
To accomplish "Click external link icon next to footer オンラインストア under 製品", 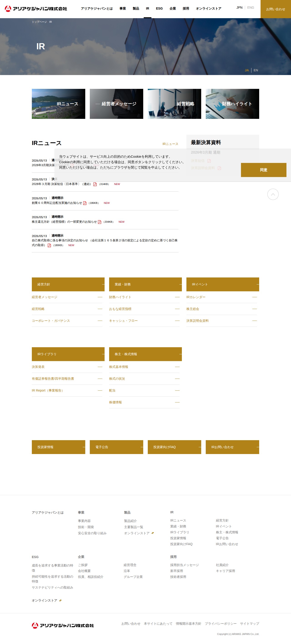I will tap(153, 533).
